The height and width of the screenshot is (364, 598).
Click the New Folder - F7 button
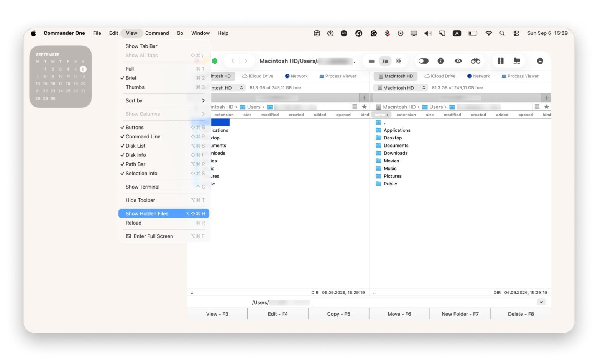460,314
